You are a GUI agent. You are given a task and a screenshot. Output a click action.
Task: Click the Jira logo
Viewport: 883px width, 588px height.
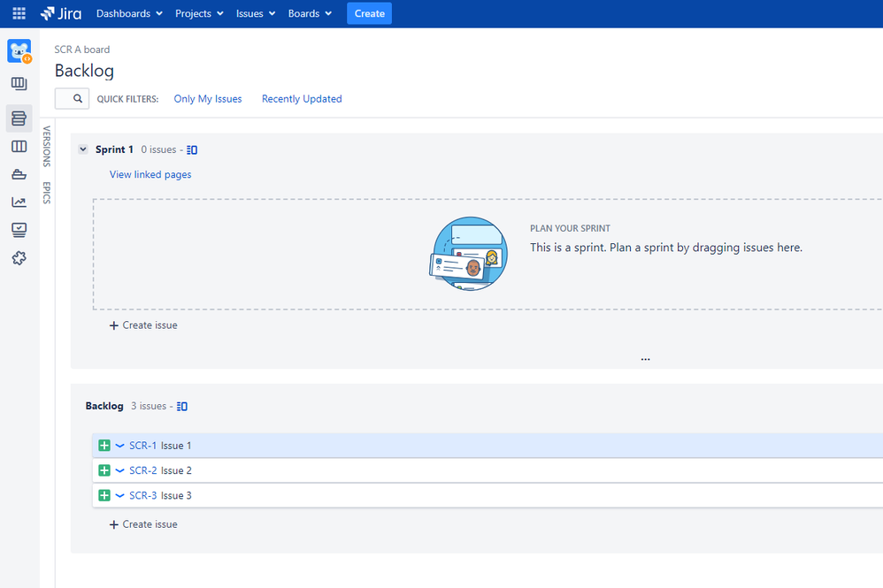(61, 13)
